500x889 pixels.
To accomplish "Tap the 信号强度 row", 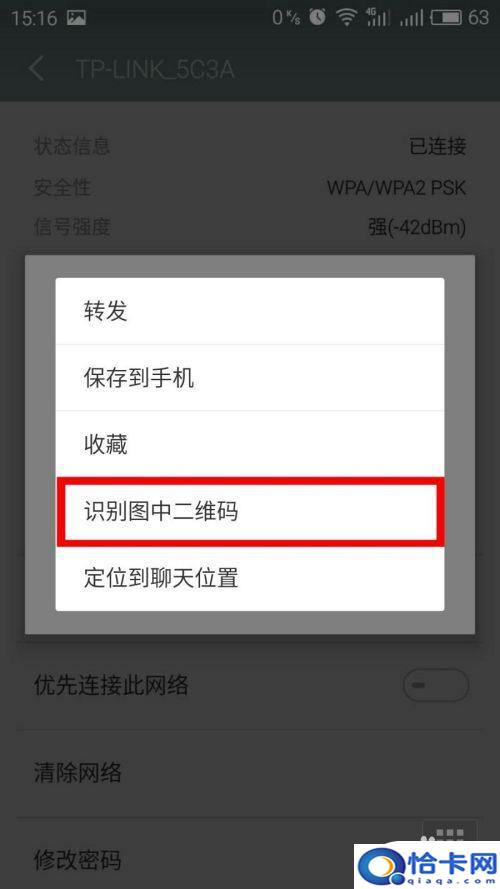I will [250, 227].
